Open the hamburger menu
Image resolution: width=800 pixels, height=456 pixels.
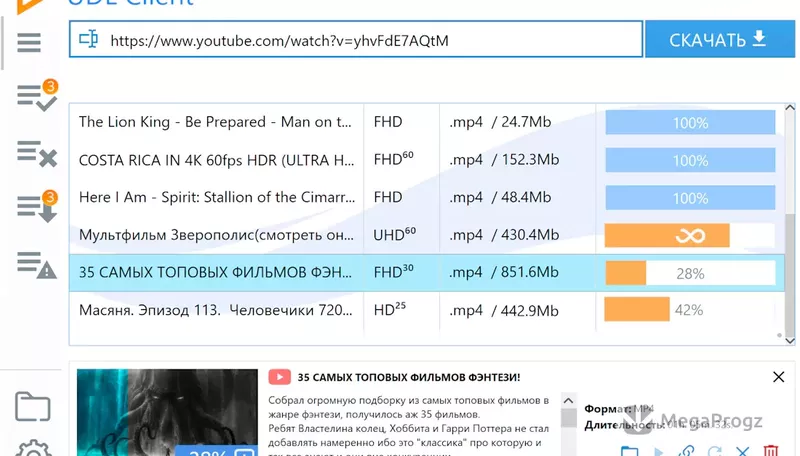[x=29, y=42]
